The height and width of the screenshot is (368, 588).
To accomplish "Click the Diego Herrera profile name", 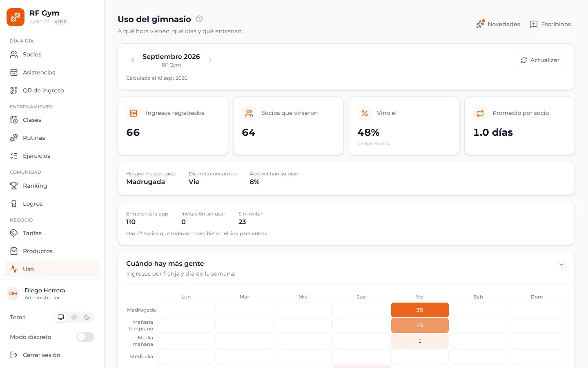I will click(45, 290).
